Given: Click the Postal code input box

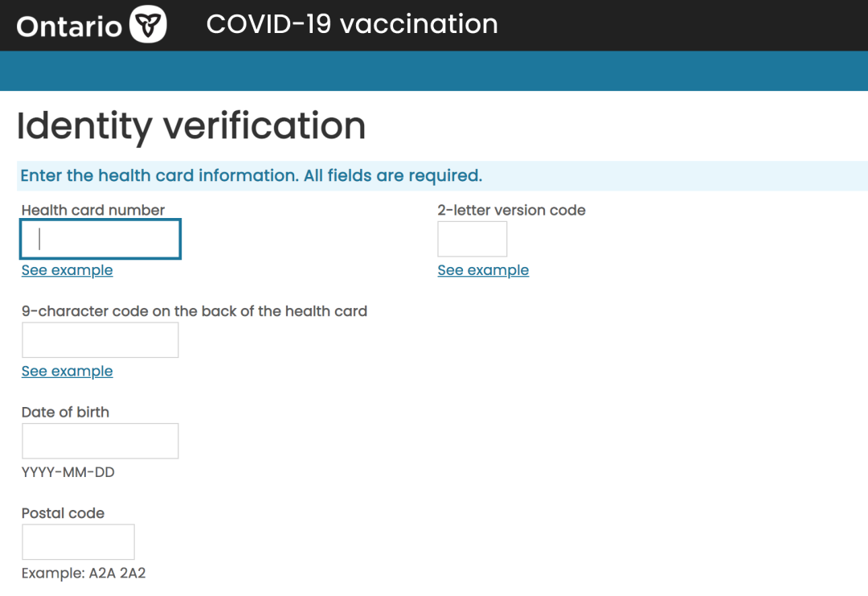Looking at the screenshot, I should pos(78,542).
